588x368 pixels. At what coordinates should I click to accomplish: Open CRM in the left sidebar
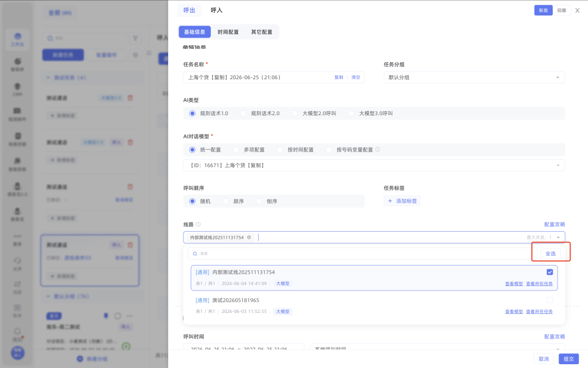(x=17, y=89)
